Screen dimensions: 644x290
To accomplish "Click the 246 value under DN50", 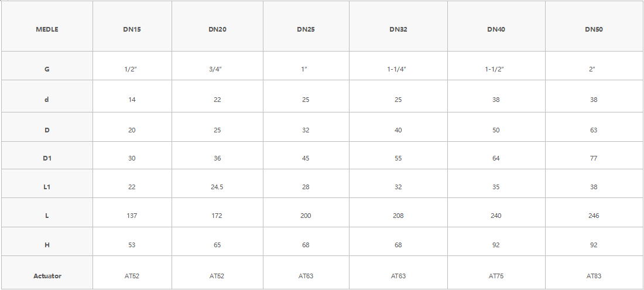I will point(594,216).
